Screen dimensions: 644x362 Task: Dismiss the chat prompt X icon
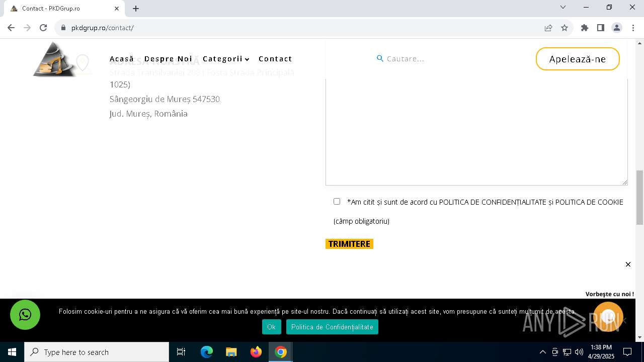coord(628,264)
